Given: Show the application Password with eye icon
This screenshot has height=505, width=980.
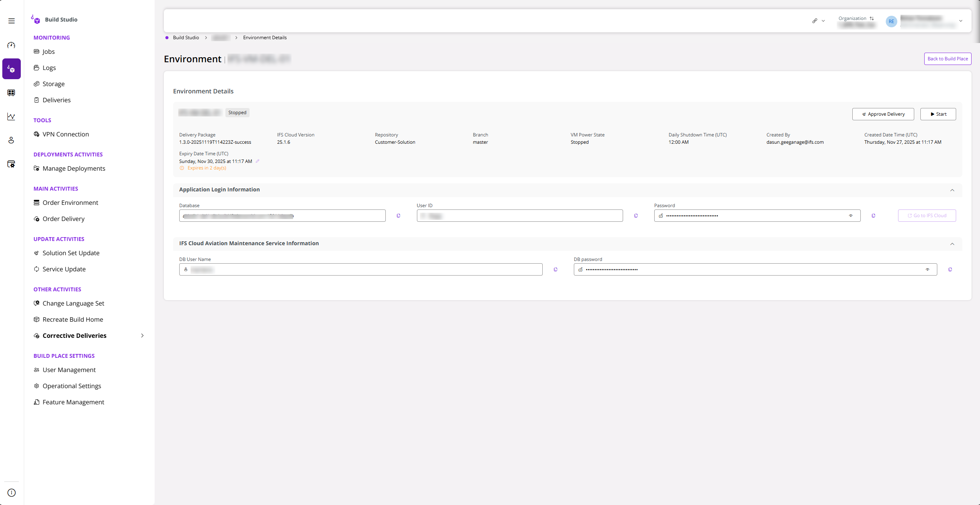Looking at the screenshot, I should [x=851, y=216].
